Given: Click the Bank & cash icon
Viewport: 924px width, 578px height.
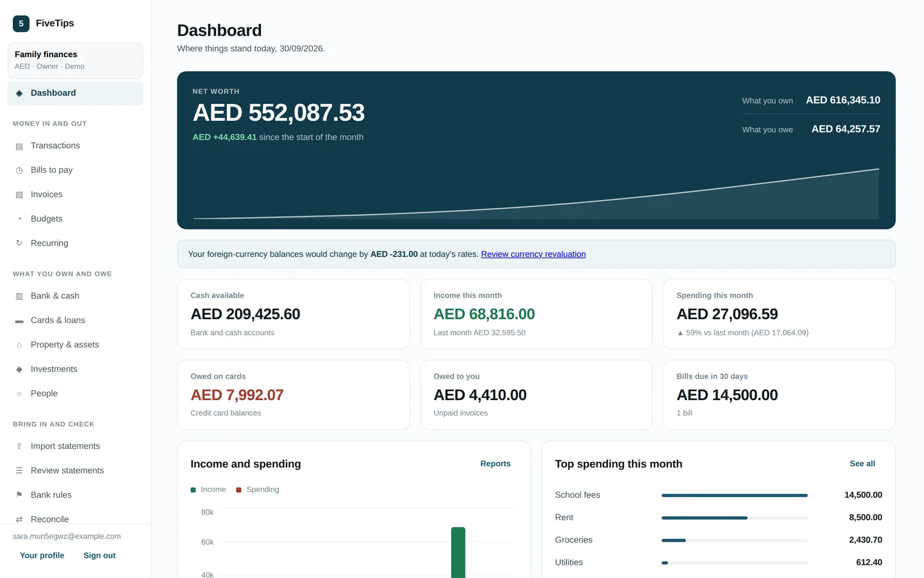Looking at the screenshot, I should tap(19, 296).
